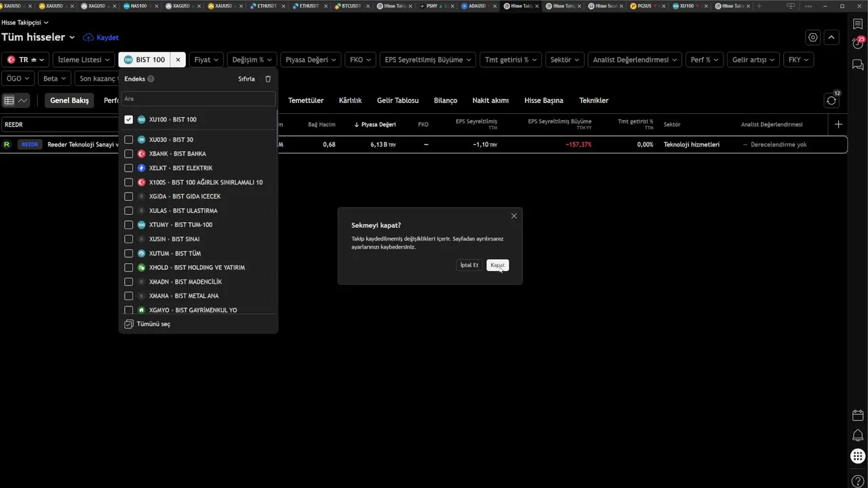Viewport: 868px width, 488px height.
Task: Open the Perf % filter dropdown
Action: click(705, 60)
